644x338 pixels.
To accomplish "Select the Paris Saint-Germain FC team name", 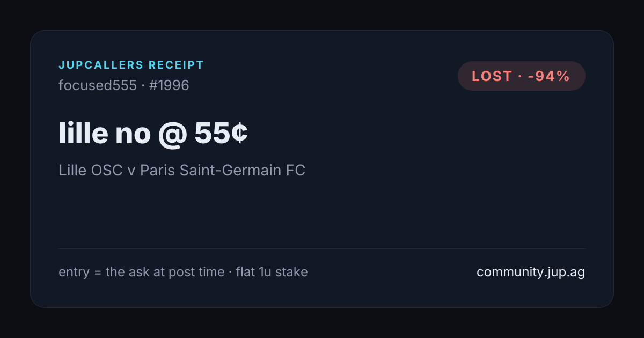I will [x=223, y=171].
